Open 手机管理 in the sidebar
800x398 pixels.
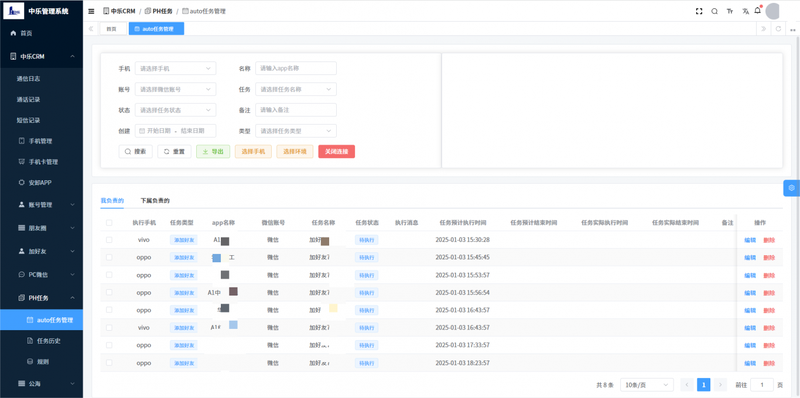pyautogui.click(x=41, y=141)
